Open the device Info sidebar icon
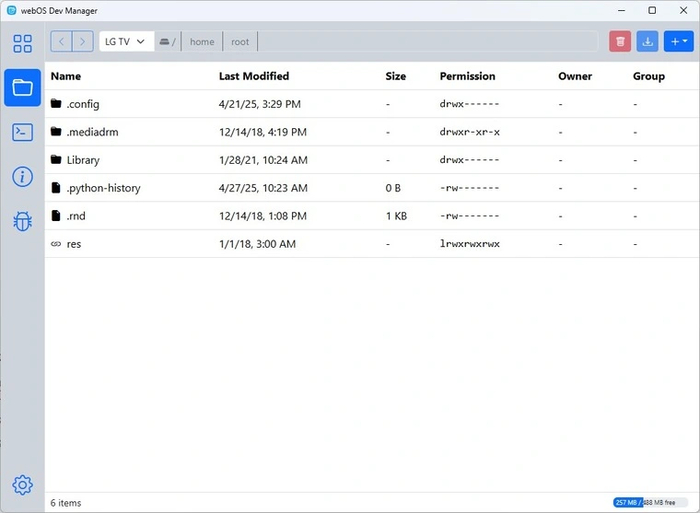 22,177
